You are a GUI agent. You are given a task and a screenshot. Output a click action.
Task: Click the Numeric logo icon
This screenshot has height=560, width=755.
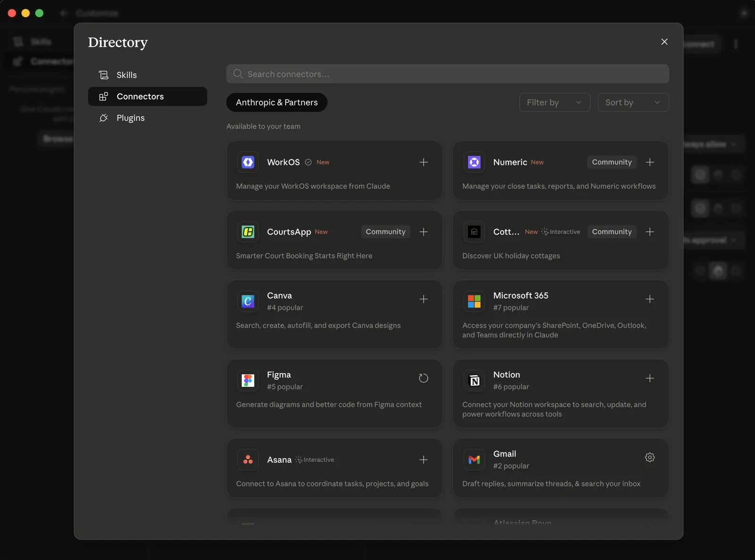(x=474, y=162)
